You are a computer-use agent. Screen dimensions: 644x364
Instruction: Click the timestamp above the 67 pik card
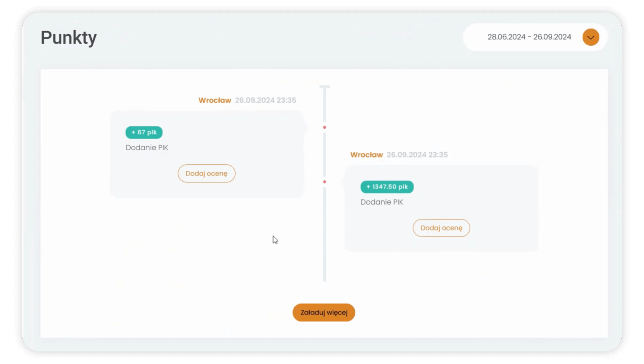(x=266, y=100)
